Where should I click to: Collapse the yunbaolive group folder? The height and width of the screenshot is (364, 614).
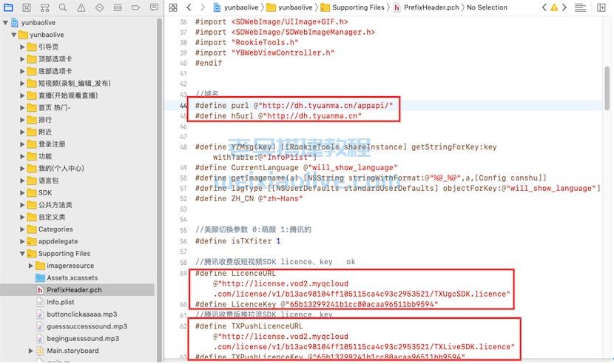(14, 35)
